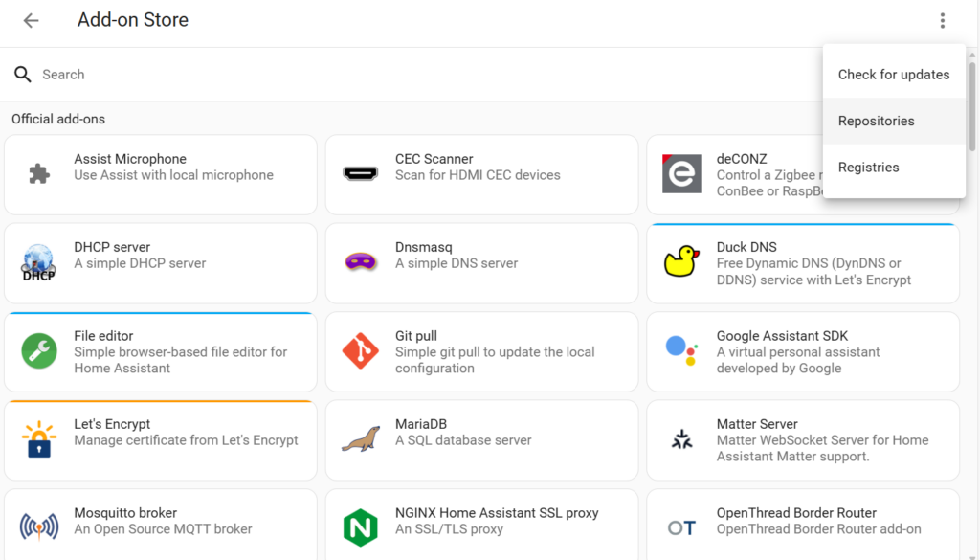
Task: Click the NGINX Home Assistant SSL proxy title
Action: (497, 512)
